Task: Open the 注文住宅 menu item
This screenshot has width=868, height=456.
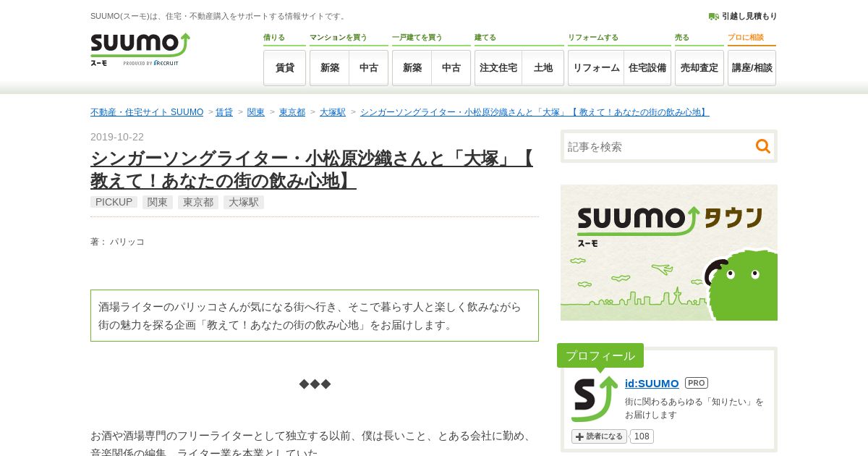Action: (498, 68)
